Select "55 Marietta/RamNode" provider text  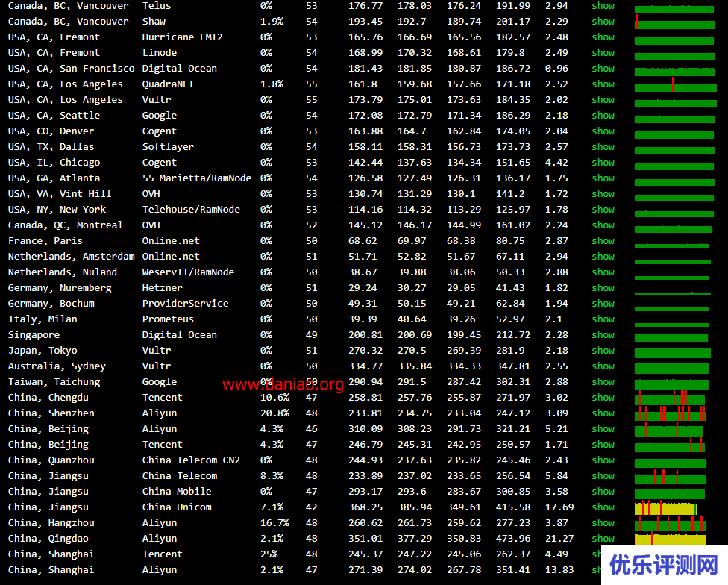point(196,178)
